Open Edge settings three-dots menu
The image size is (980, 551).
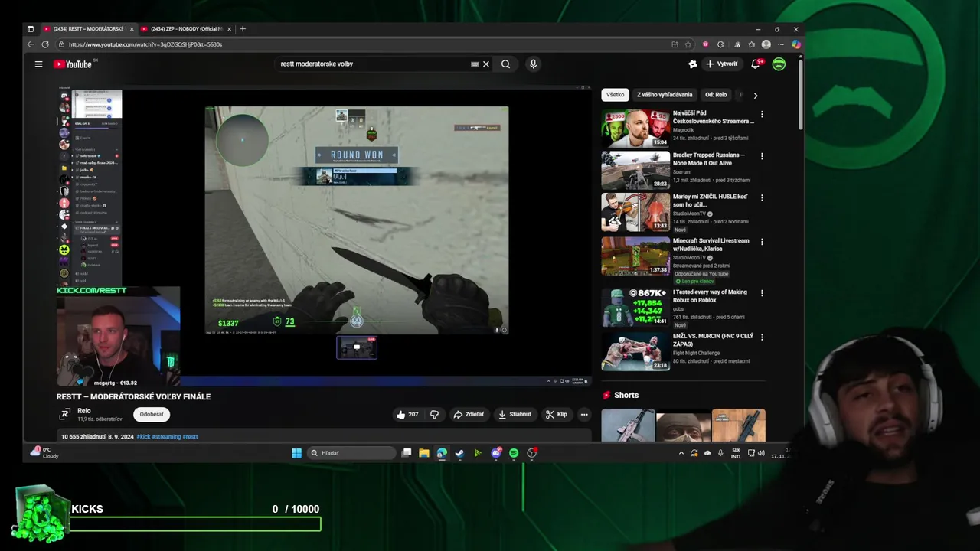pos(781,44)
